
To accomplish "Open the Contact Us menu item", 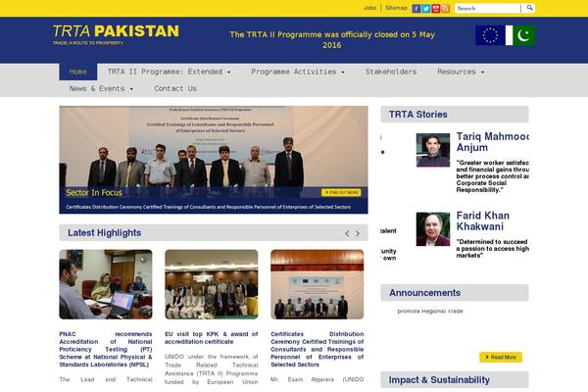I will (175, 89).
